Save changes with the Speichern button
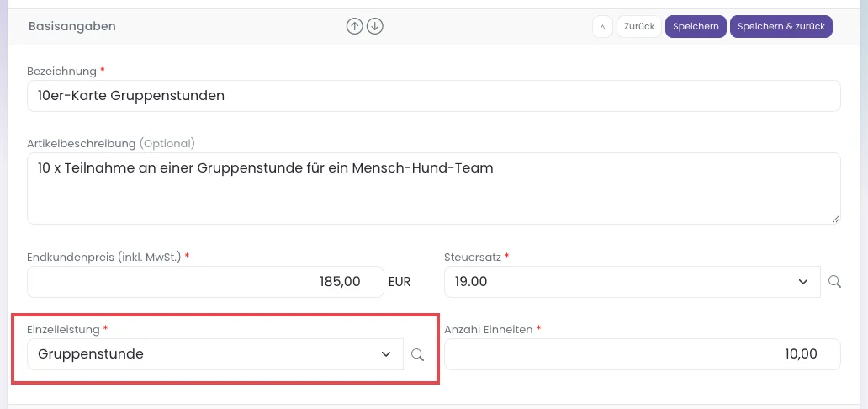The height and width of the screenshot is (409, 868). point(696,27)
